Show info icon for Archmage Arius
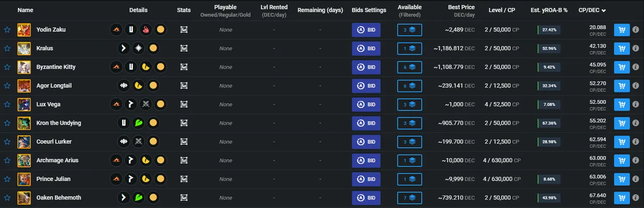The height and width of the screenshot is (208, 644). pyautogui.click(x=636, y=161)
